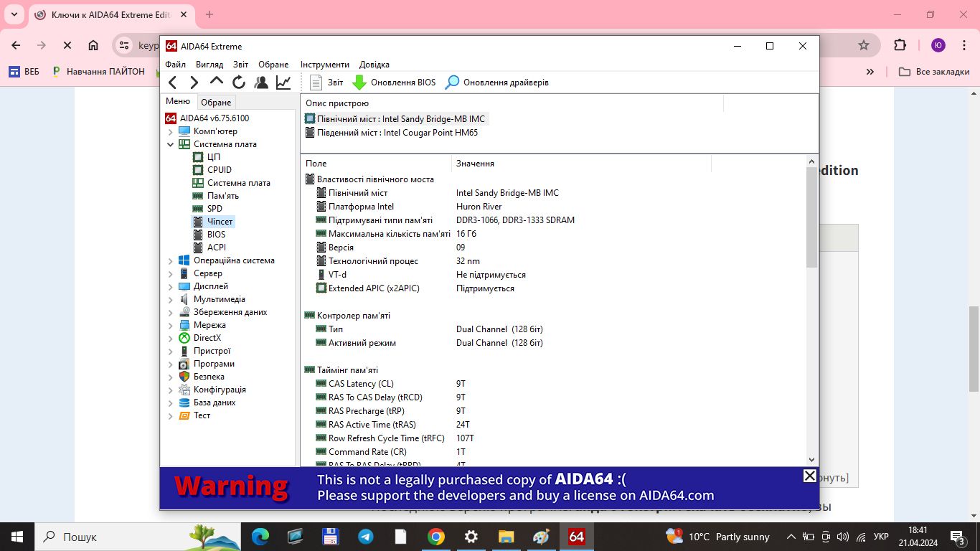Click Оновлення BIOS green arrow button
Image resolution: width=980 pixels, height=551 pixels.
(x=394, y=83)
